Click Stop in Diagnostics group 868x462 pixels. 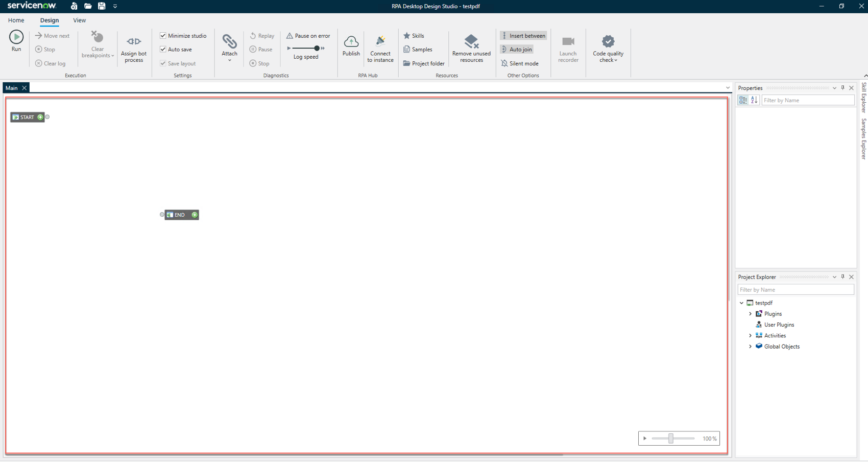click(259, 63)
